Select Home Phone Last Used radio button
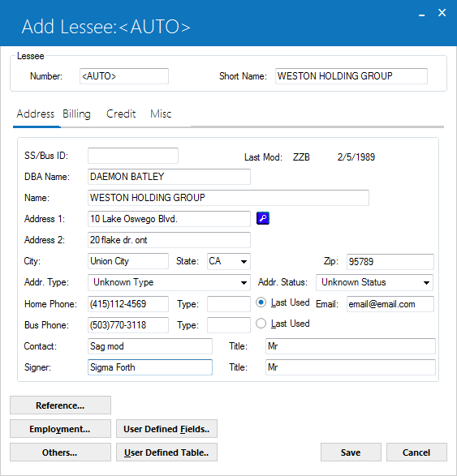 [x=261, y=302]
